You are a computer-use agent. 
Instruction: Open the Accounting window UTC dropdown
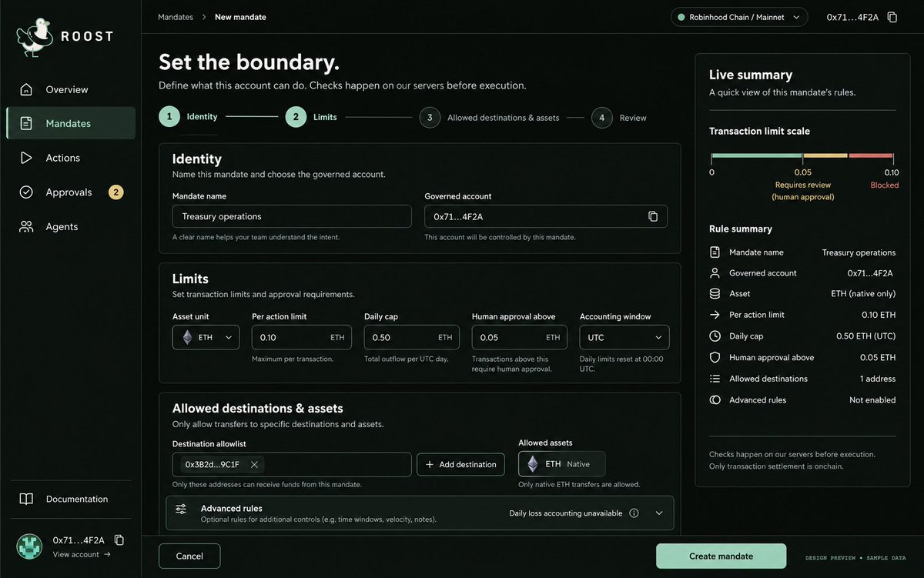click(624, 337)
